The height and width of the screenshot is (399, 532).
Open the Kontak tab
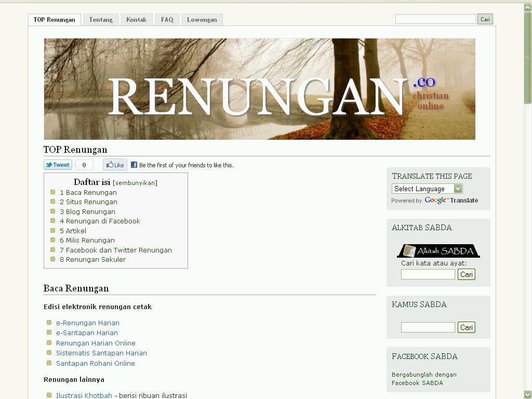pyautogui.click(x=136, y=20)
